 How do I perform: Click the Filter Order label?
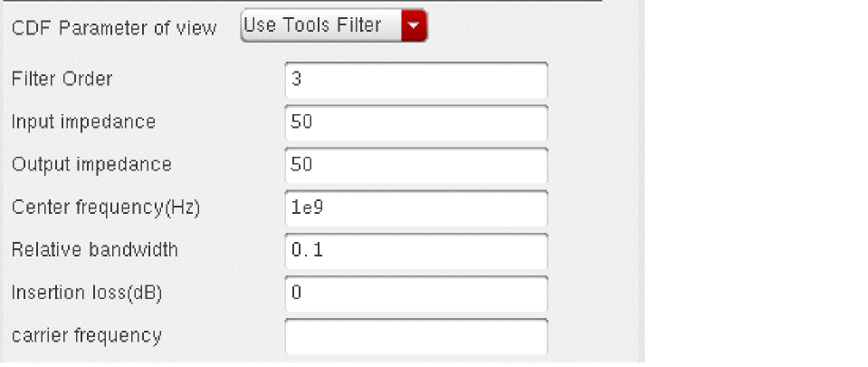click(x=62, y=79)
